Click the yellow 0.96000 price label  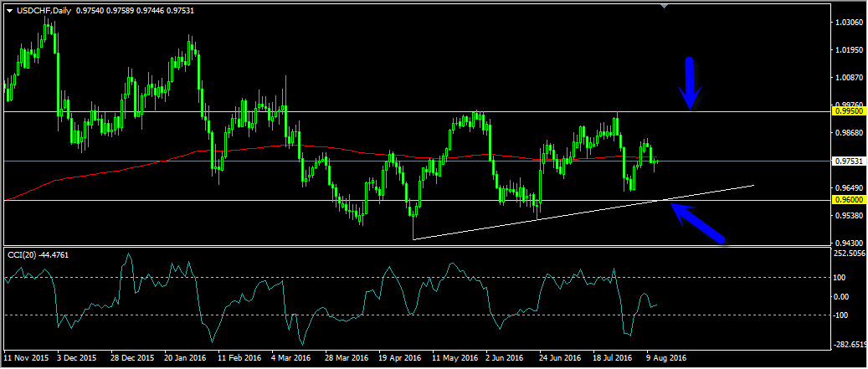(x=848, y=200)
